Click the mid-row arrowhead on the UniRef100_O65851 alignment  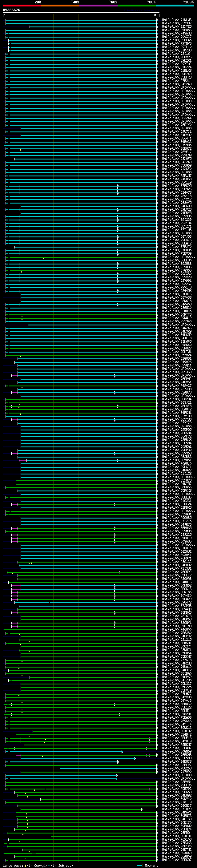(x=118, y=460)
